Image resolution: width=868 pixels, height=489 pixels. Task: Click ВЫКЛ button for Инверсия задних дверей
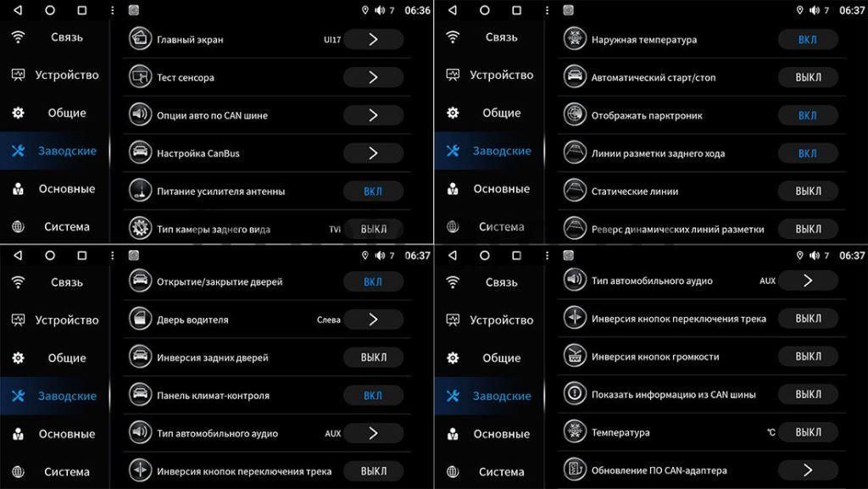click(373, 358)
